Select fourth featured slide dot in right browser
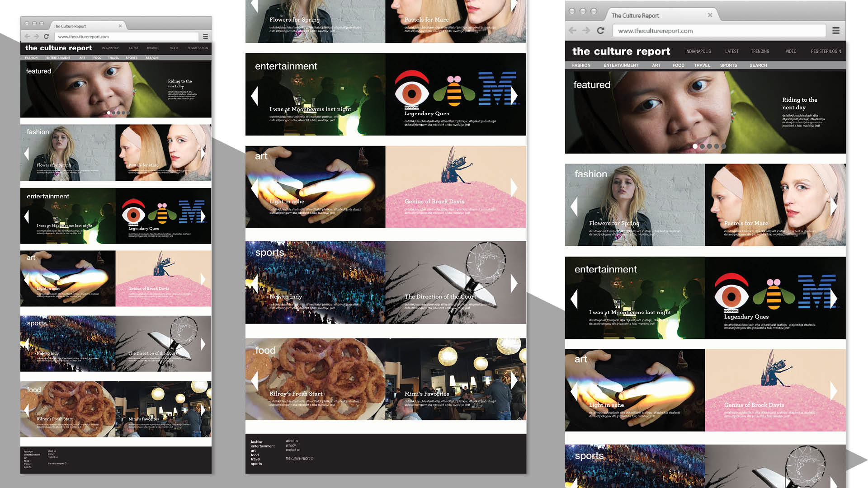 tap(717, 146)
